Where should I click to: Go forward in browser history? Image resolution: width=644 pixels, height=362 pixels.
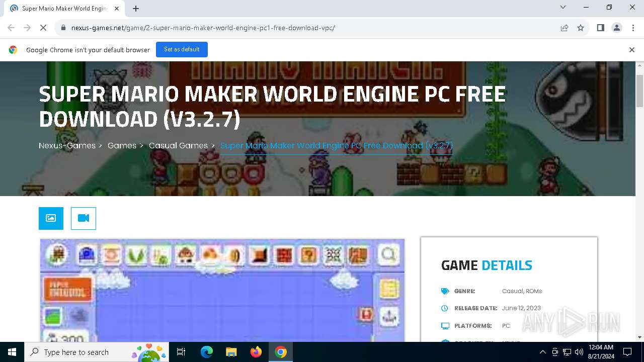click(27, 28)
